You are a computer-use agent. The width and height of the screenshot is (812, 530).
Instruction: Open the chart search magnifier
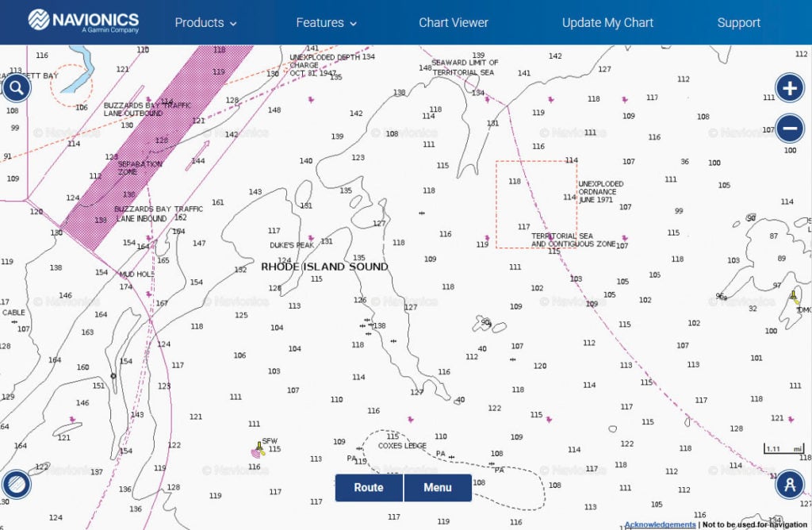(x=17, y=88)
